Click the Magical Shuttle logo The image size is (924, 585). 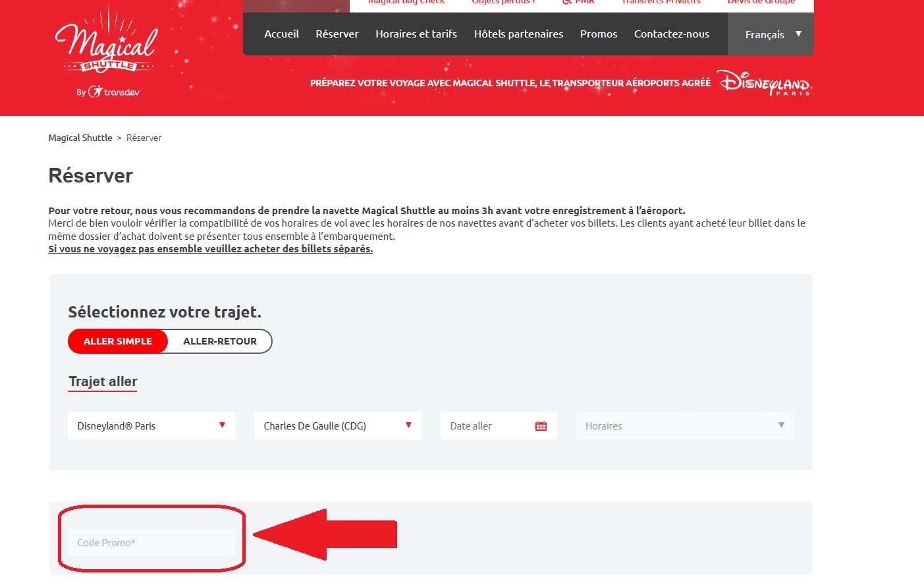[x=107, y=51]
